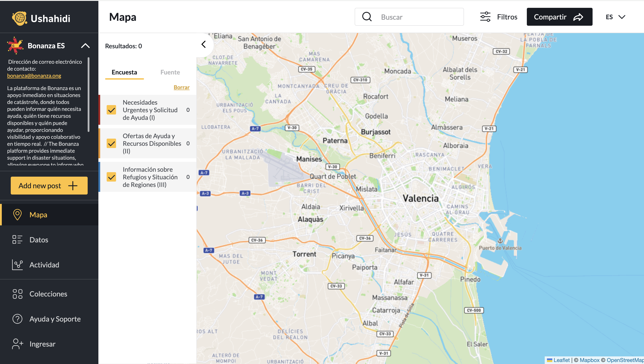Click the Datos list icon
This screenshot has width=644, height=364.
17,239
